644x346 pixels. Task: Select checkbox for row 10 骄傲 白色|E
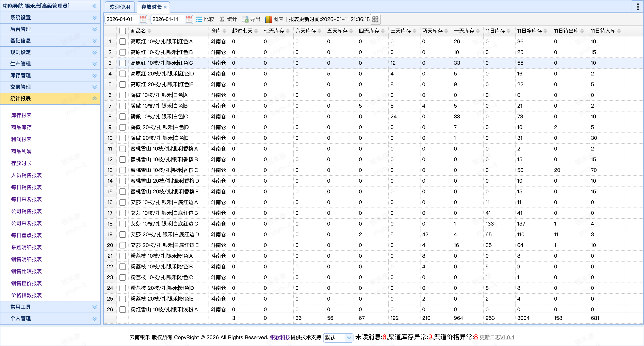pyautogui.click(x=122, y=138)
